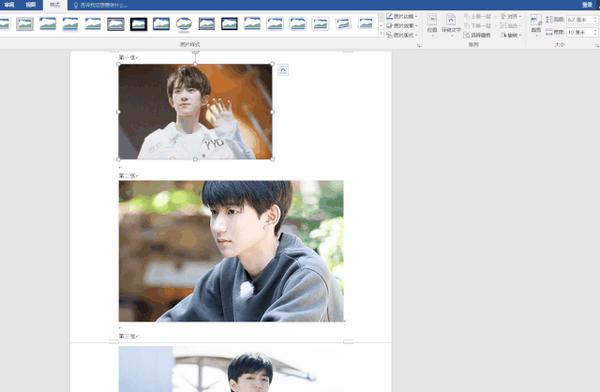Click the layout options icon beside picture
The width and height of the screenshot is (600, 392).
click(283, 70)
